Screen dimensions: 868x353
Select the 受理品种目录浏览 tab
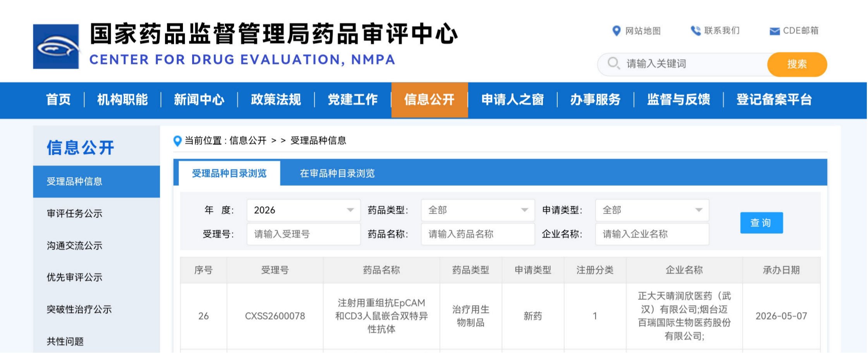tap(229, 173)
